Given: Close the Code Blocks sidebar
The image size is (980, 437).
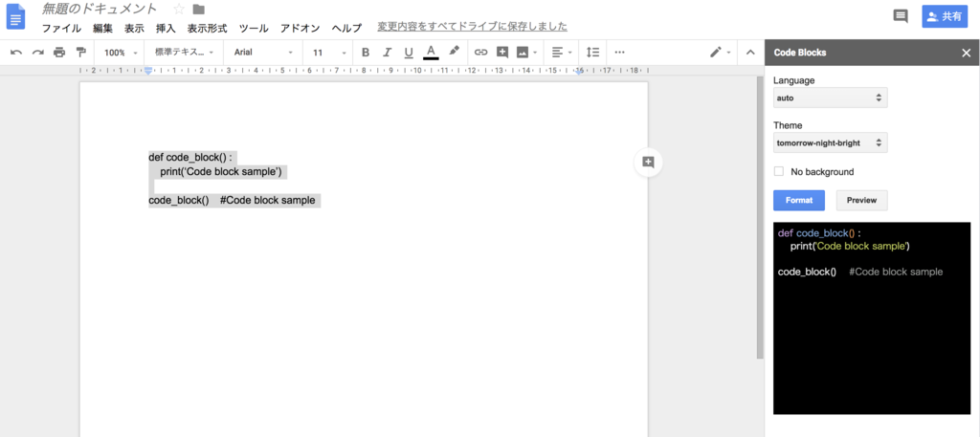Looking at the screenshot, I should [967, 53].
